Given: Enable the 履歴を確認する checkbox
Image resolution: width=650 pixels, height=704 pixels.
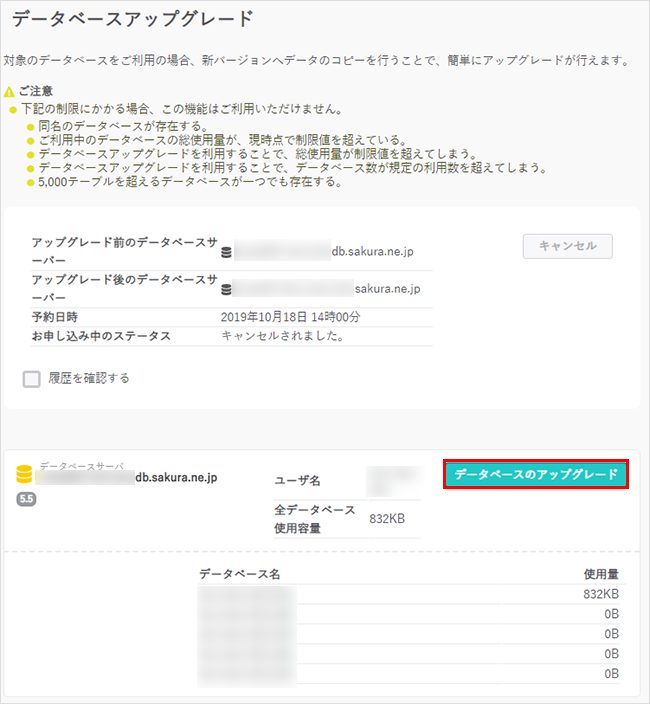Looking at the screenshot, I should point(32,379).
